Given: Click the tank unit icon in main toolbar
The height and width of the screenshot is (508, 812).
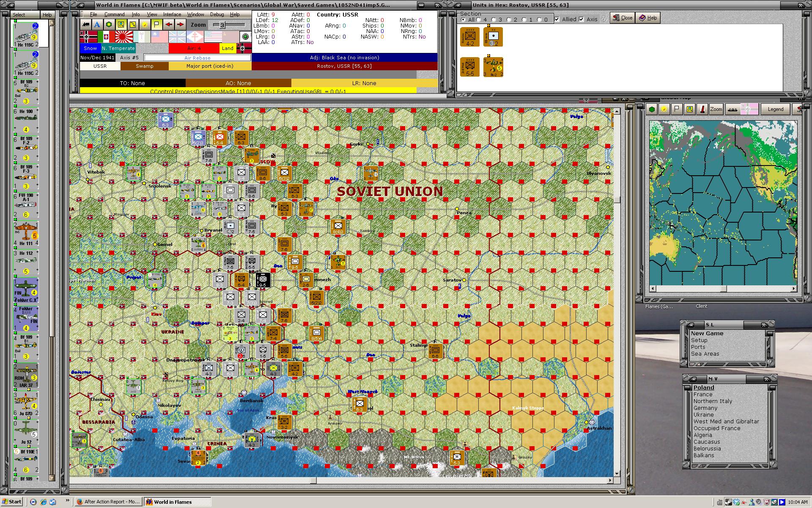Looking at the screenshot, I should point(86,25).
